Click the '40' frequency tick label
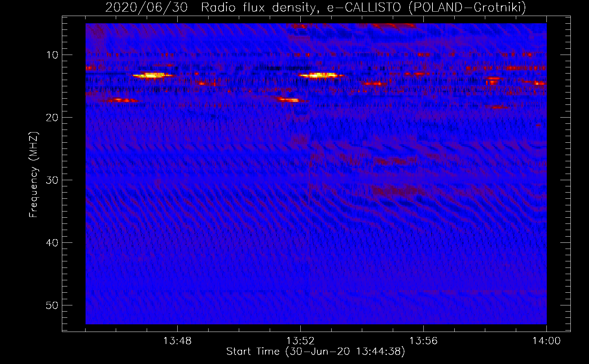The height and width of the screenshot is (364, 589). [52, 243]
